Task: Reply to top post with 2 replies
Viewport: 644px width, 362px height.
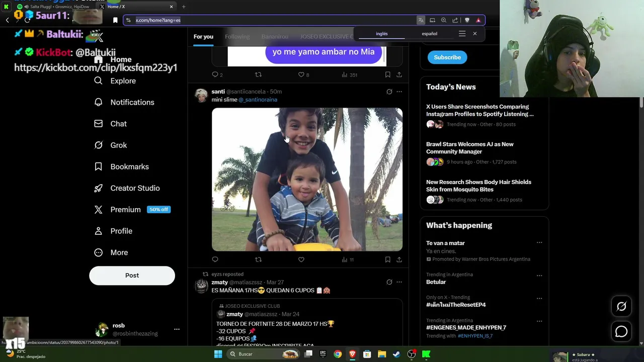Action: (217, 74)
